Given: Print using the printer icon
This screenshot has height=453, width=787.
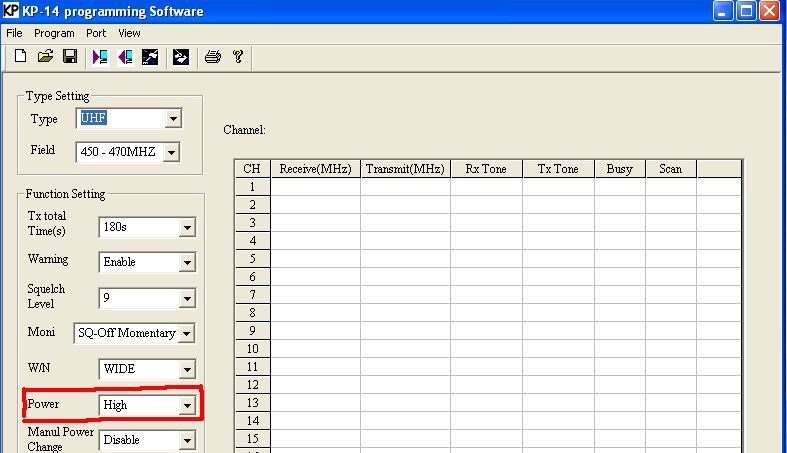Looking at the screenshot, I should [x=213, y=57].
